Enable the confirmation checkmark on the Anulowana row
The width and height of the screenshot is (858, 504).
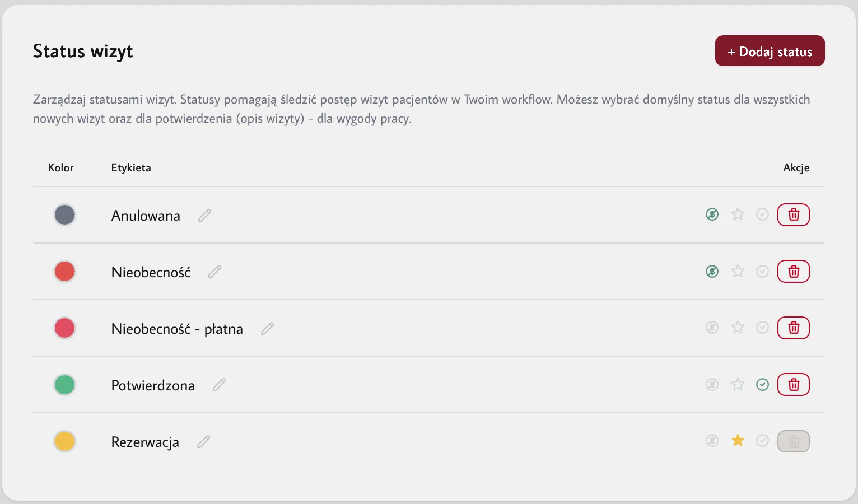tap(763, 214)
